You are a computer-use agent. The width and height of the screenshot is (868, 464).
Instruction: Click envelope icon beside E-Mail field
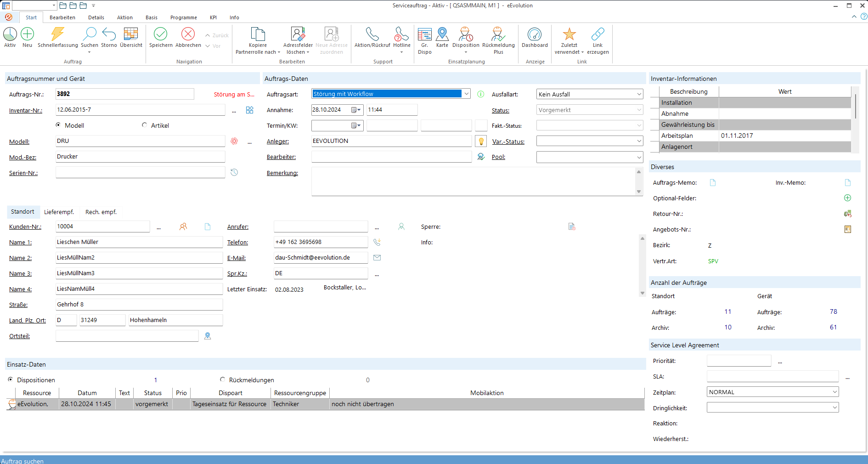pyautogui.click(x=377, y=258)
